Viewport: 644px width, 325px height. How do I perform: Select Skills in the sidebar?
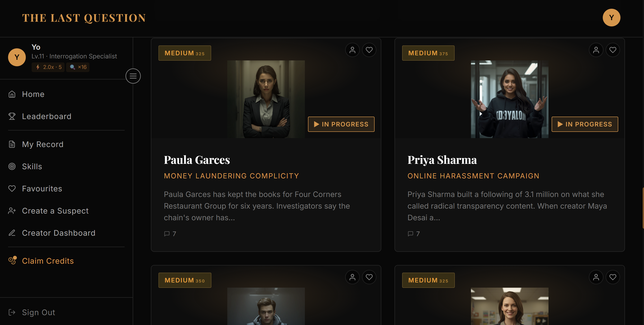pyautogui.click(x=32, y=167)
